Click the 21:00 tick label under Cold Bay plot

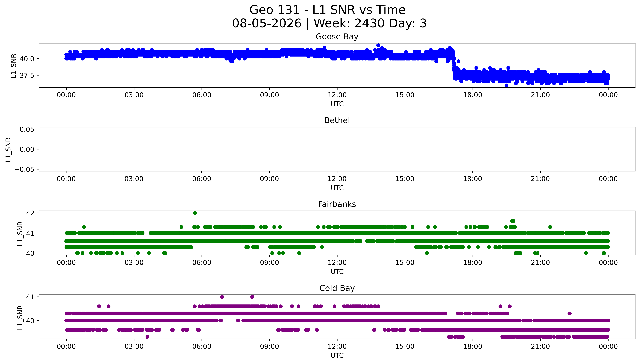click(540, 346)
